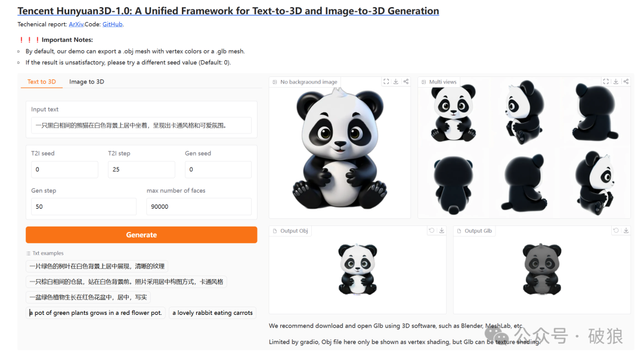
Task: Reset the Output Glb viewer
Action: click(615, 231)
